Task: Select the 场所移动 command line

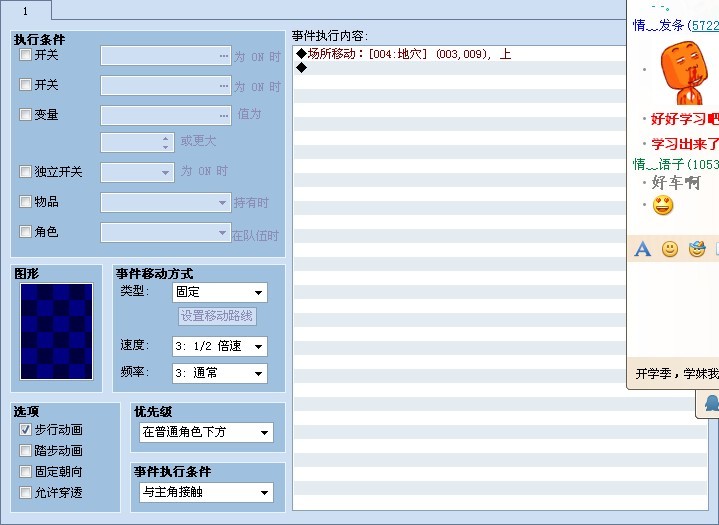Action: pyautogui.click(x=459, y=54)
